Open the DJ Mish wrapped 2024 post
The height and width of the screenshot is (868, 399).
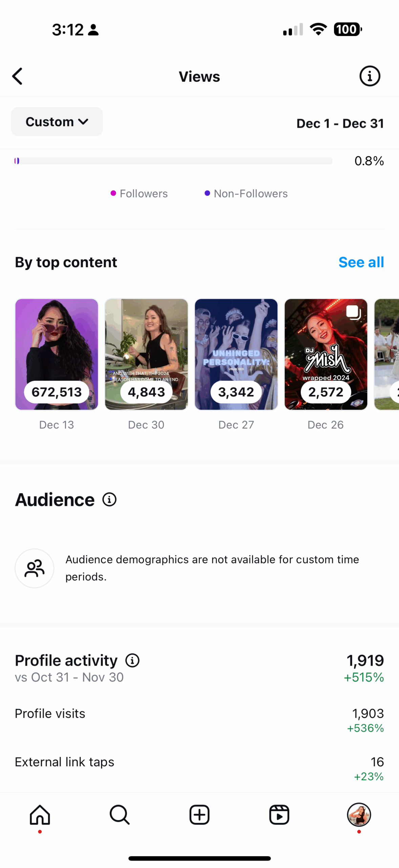(325, 354)
